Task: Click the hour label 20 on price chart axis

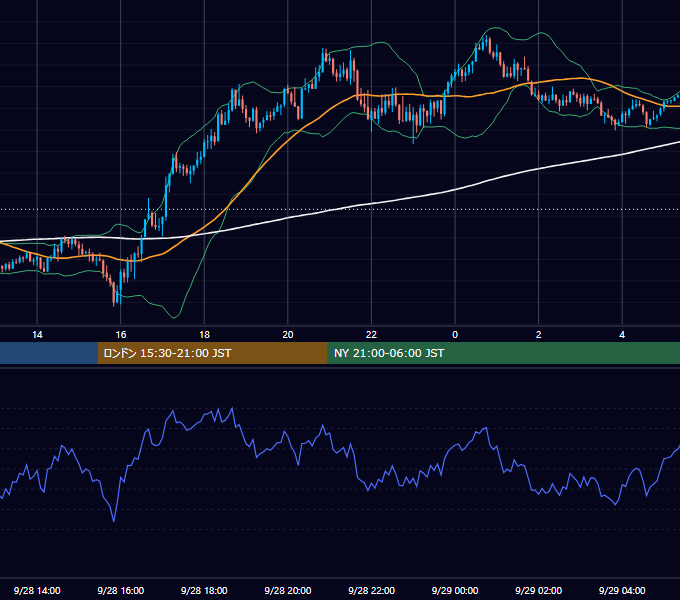Action: point(288,335)
